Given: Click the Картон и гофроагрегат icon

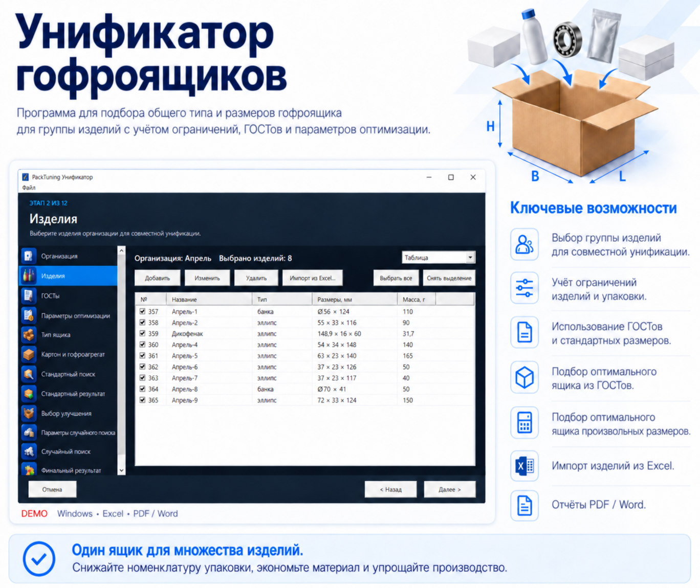Looking at the screenshot, I should [29, 354].
